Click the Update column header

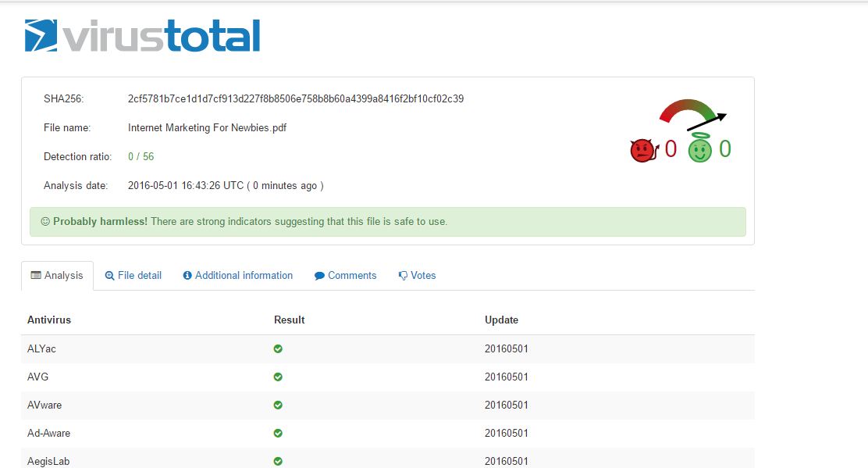[502, 320]
